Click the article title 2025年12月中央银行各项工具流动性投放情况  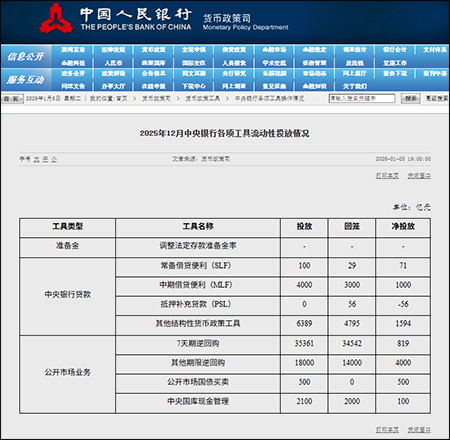click(x=224, y=133)
